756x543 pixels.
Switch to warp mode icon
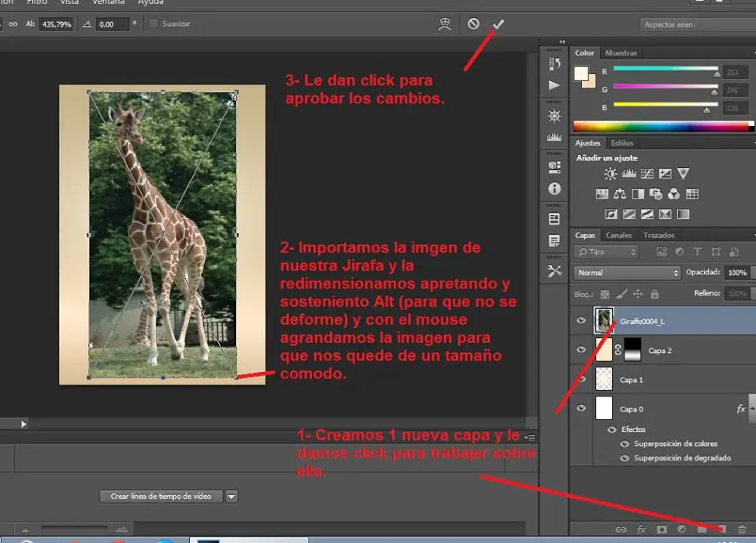[x=444, y=24]
